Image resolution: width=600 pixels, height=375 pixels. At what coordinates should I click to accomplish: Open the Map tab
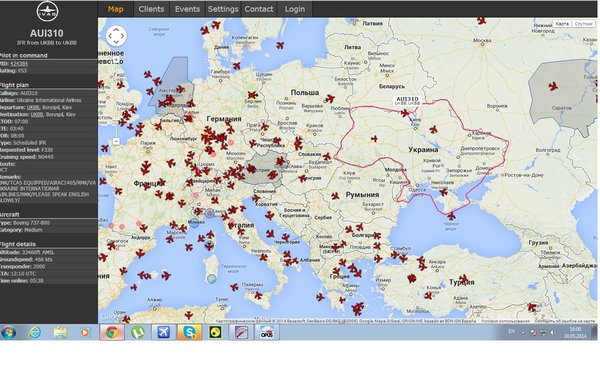point(116,9)
